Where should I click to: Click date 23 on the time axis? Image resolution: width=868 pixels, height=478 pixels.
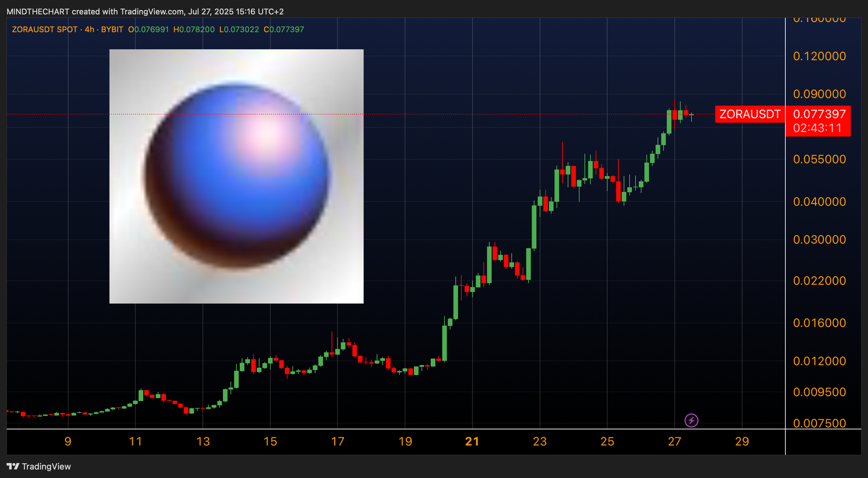540,442
